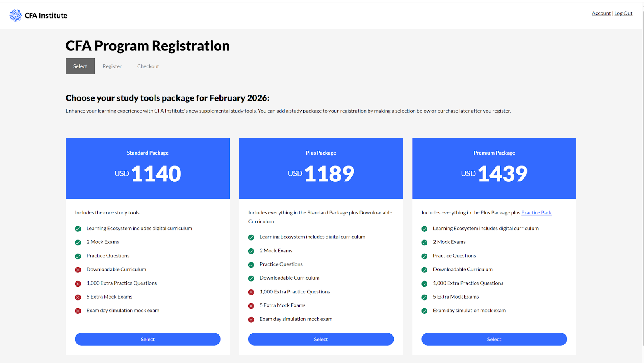Click red X beside Standard 5 Extra Mock Exams

78,297
